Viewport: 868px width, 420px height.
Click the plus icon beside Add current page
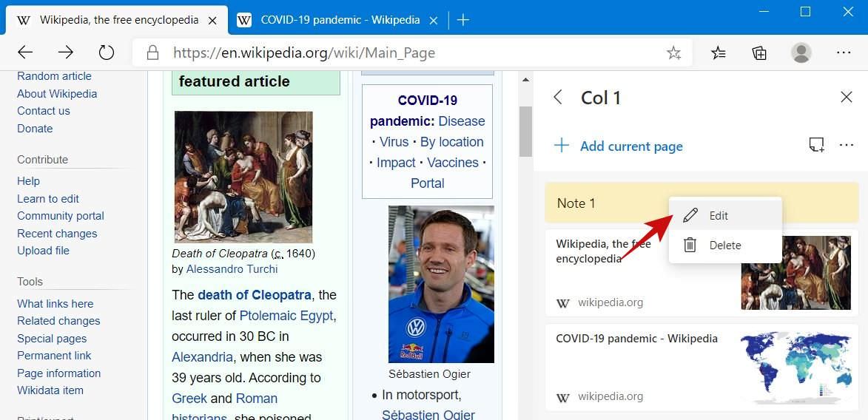click(x=562, y=146)
